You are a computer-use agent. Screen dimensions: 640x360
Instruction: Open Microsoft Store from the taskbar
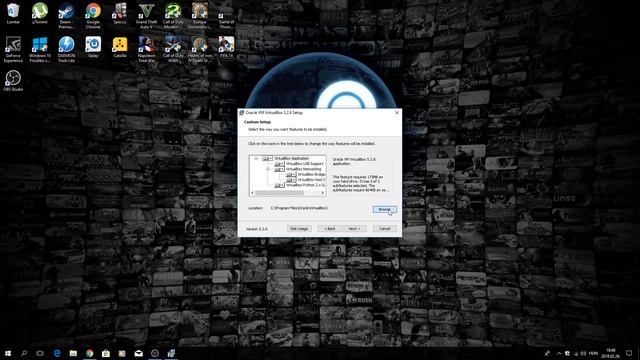pos(106,353)
